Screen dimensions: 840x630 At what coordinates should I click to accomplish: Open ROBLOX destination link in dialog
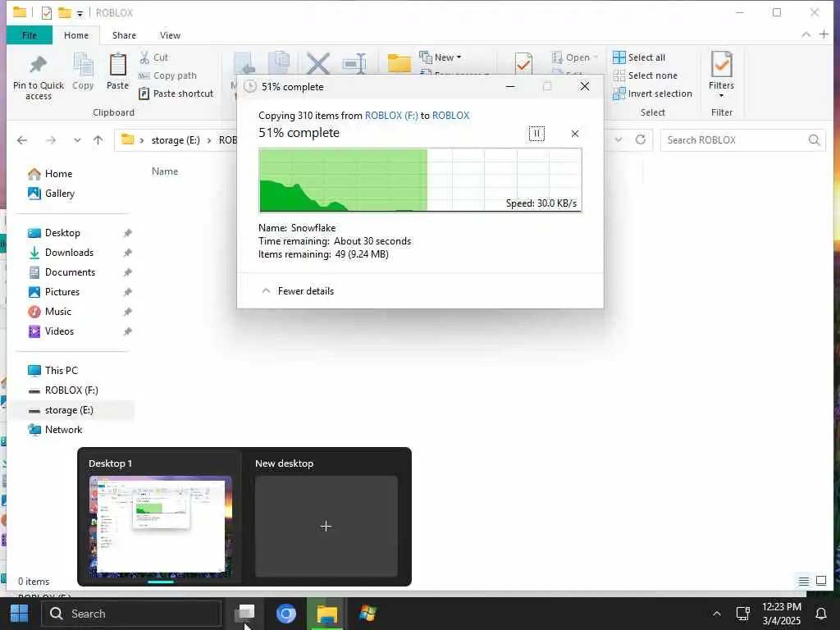point(450,116)
